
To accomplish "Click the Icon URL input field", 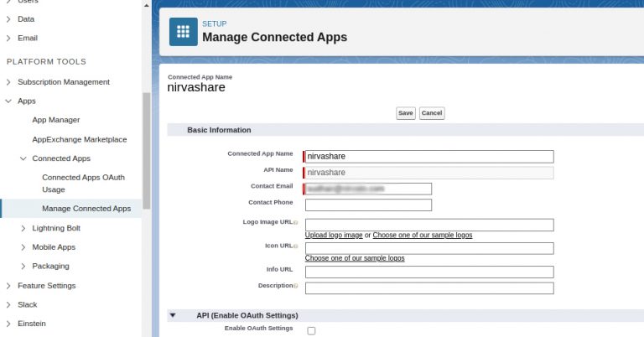I will pos(429,248).
